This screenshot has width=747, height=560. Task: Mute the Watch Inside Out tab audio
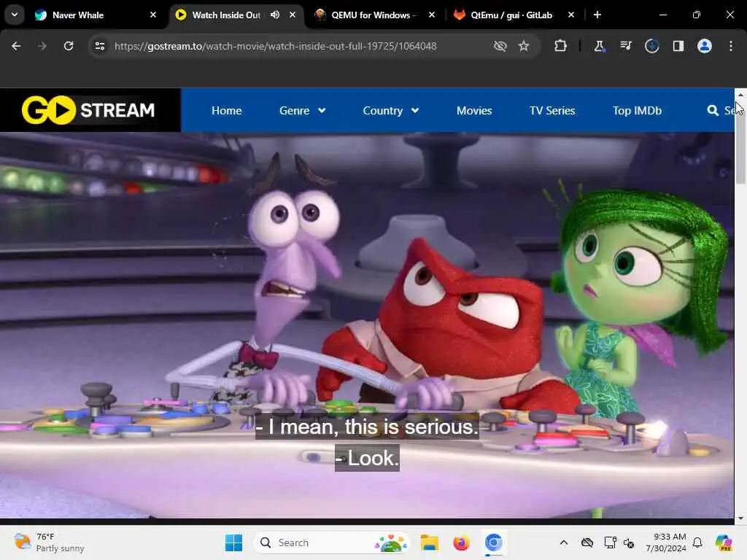point(275,15)
